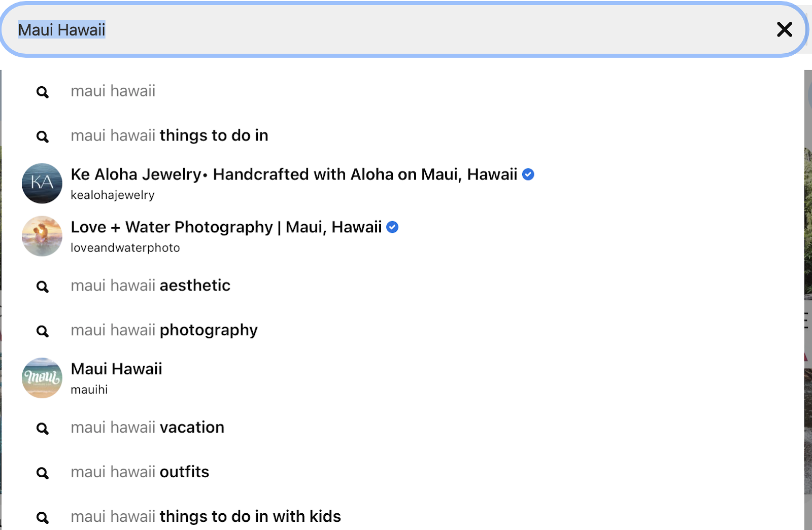
Task: Open the Maui Hawaii account result
Action: pyautogui.click(x=117, y=369)
